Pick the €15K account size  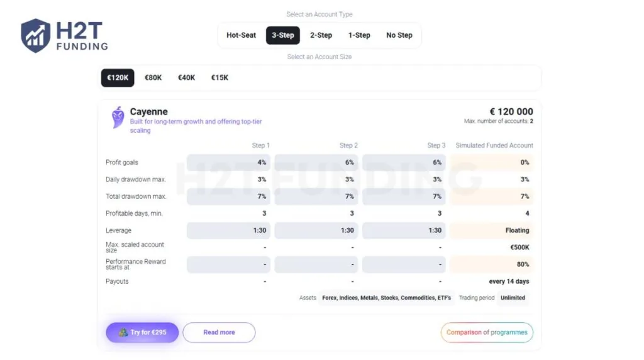pyautogui.click(x=219, y=77)
